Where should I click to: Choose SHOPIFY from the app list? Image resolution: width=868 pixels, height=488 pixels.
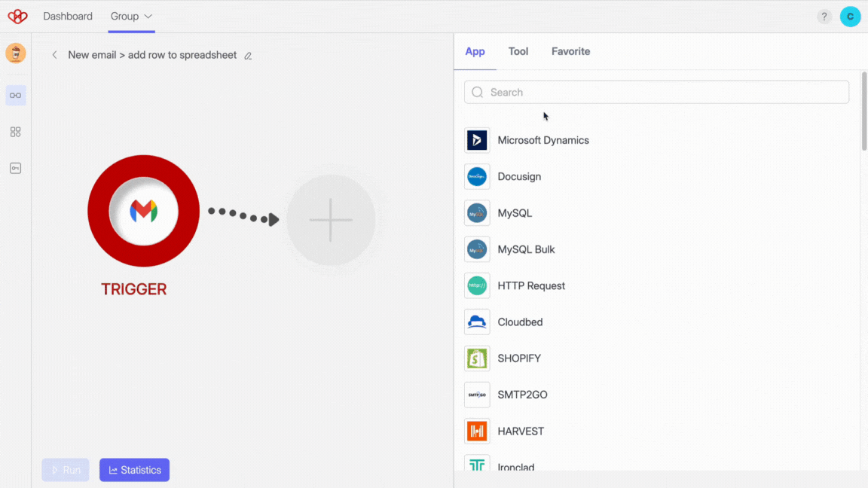pyautogui.click(x=519, y=358)
